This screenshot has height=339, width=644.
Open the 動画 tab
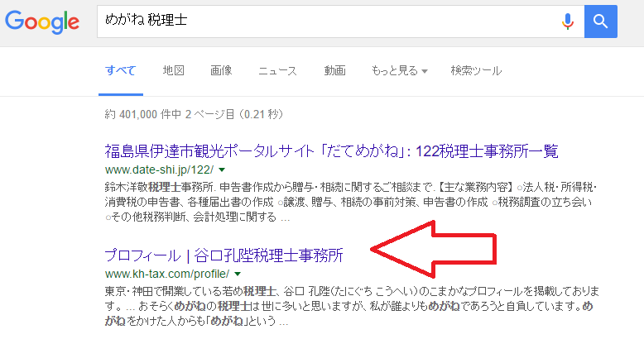coord(334,70)
